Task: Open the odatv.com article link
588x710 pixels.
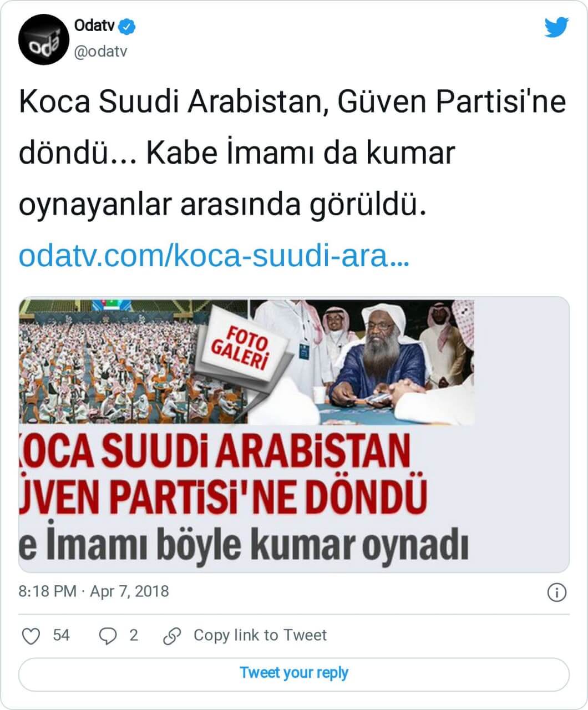Action: click(x=214, y=257)
